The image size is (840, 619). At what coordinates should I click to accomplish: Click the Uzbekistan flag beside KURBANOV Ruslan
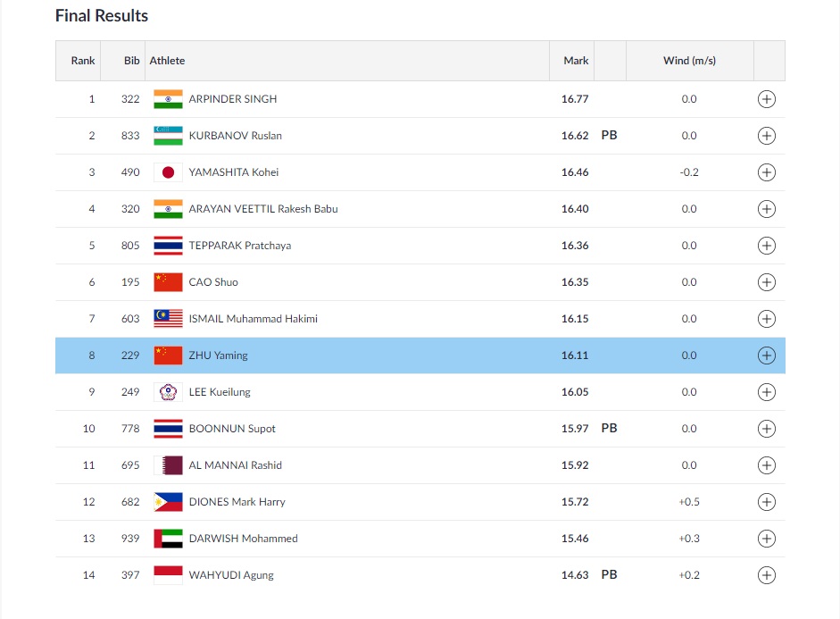168,136
